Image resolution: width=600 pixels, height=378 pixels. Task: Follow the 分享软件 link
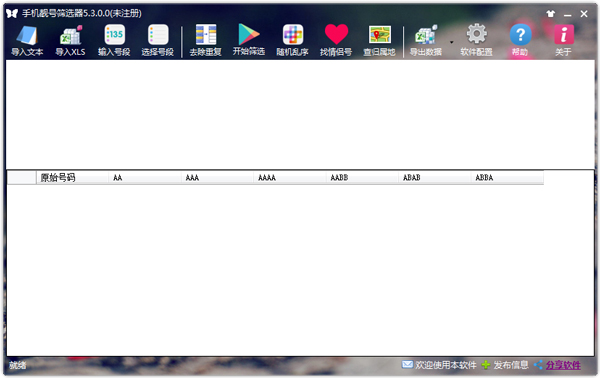[x=563, y=365]
